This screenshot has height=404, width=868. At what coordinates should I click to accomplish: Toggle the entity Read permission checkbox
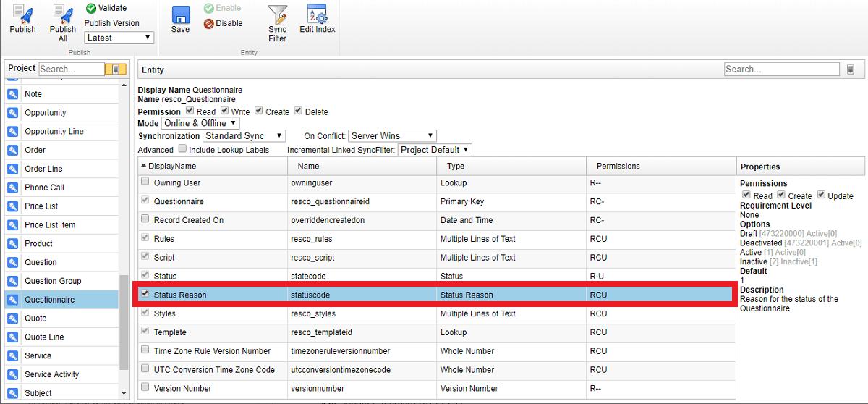(190, 111)
